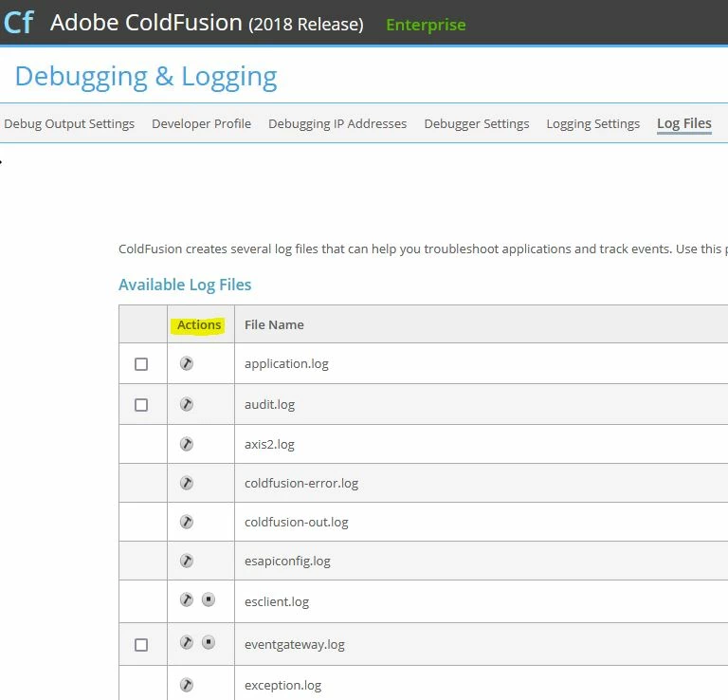The width and height of the screenshot is (728, 700).
Task: Select the Debugger Settings tab
Action: click(x=477, y=123)
